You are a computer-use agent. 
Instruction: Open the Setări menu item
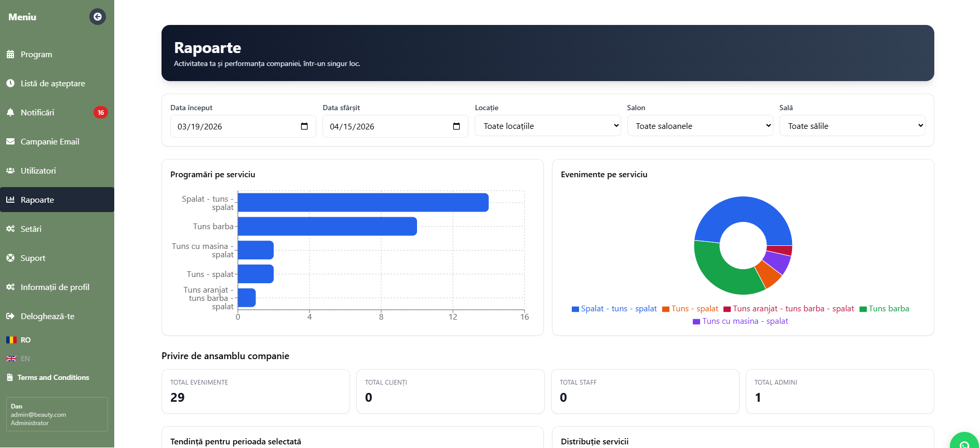pyautogui.click(x=57, y=229)
